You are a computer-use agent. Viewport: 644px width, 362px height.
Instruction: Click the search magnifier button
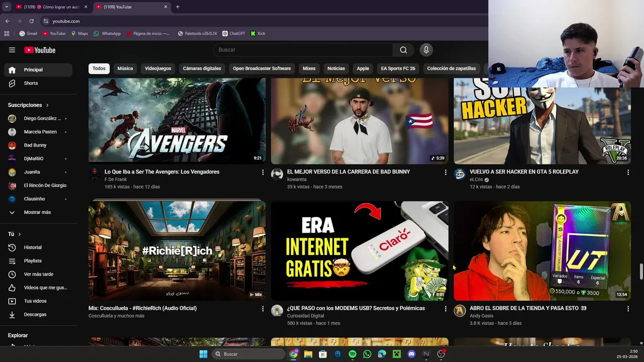click(404, 50)
